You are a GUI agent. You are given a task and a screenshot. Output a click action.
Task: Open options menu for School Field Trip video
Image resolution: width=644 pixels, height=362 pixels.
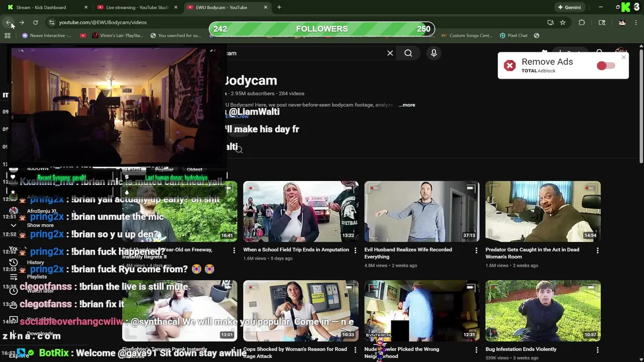(x=355, y=250)
